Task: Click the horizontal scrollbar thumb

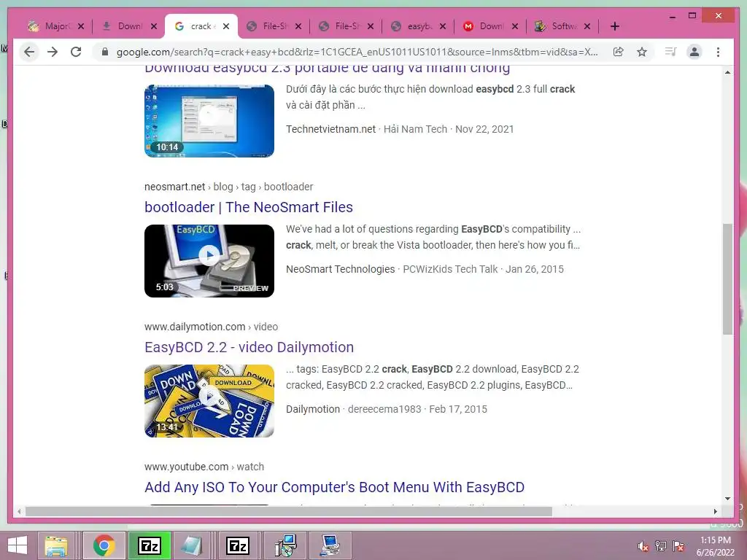Action: pyautogui.click(x=289, y=511)
